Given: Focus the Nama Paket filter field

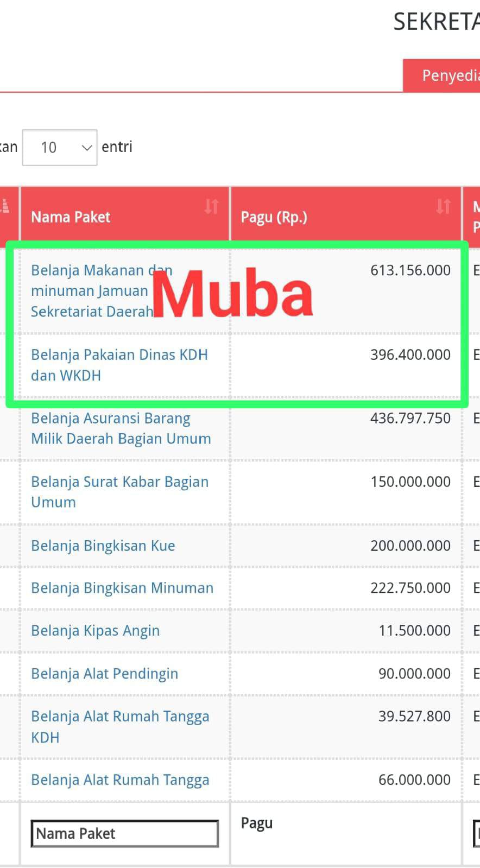Looking at the screenshot, I should coord(125,833).
